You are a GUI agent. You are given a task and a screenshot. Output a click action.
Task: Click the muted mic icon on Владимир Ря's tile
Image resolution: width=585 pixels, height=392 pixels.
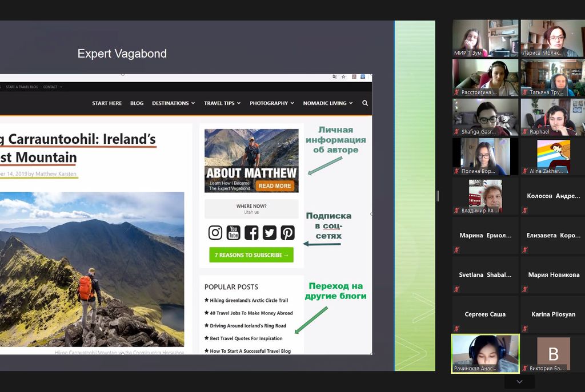(456, 211)
